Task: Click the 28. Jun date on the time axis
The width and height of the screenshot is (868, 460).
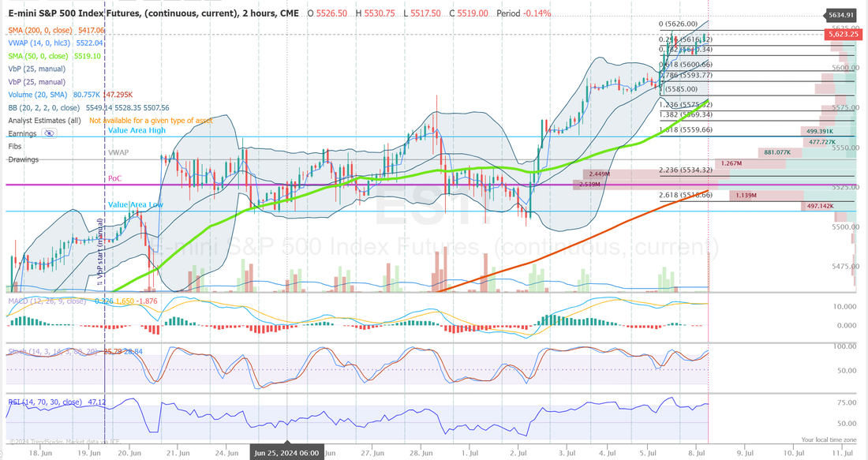Action: tap(421, 453)
